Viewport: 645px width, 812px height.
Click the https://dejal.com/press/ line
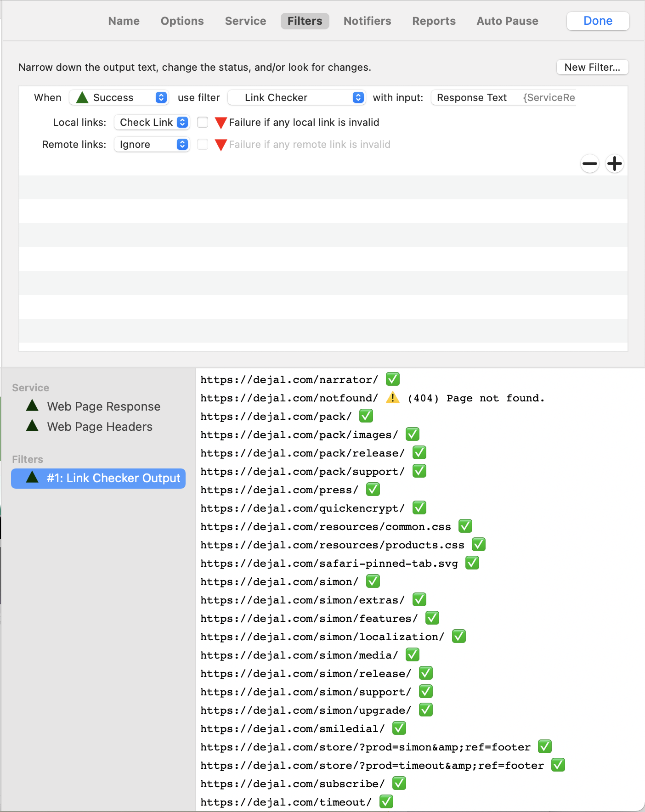pyautogui.click(x=279, y=490)
